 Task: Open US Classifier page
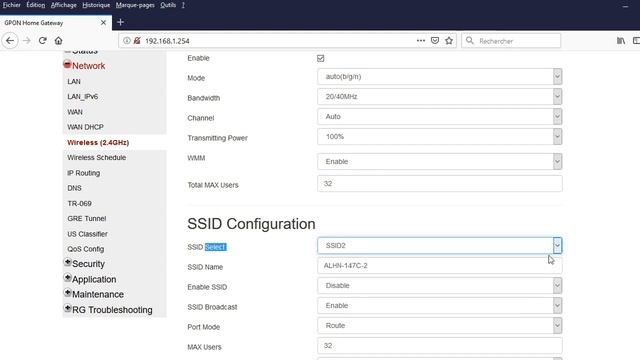[x=87, y=234]
